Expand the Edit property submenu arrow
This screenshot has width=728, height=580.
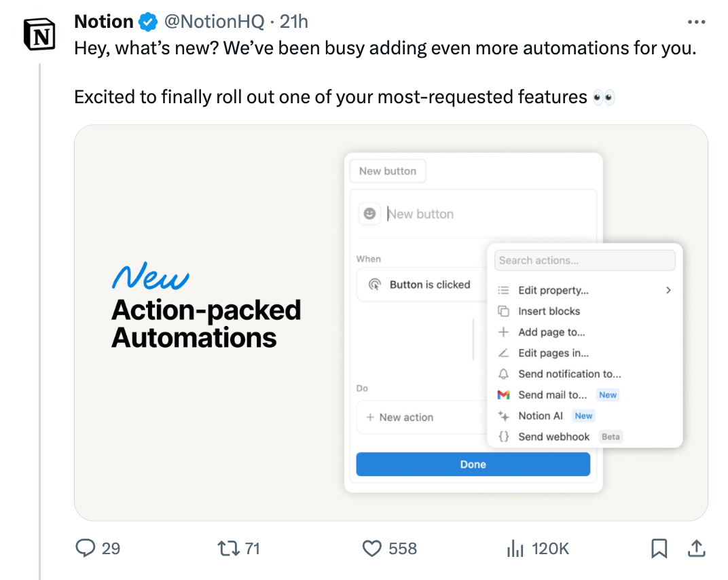pyautogui.click(x=668, y=290)
